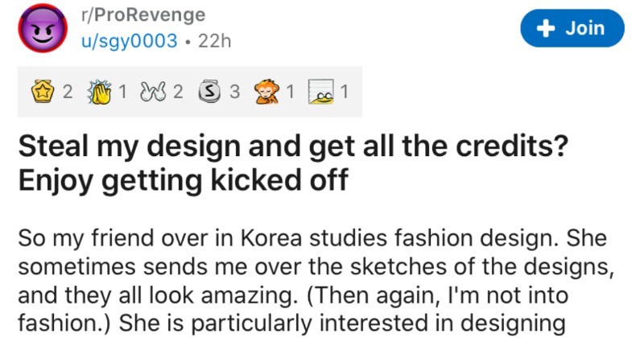
Task: Click the plus icon in Join button
Action: (546, 28)
